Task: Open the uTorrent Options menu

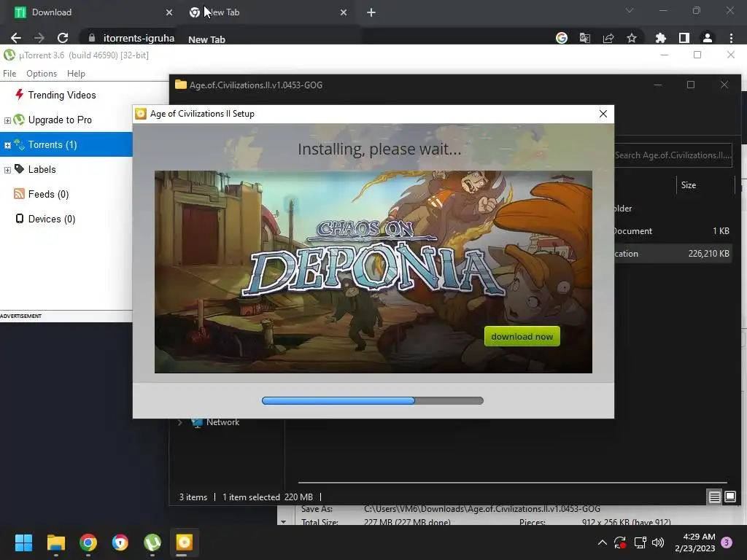Action: [x=42, y=74]
